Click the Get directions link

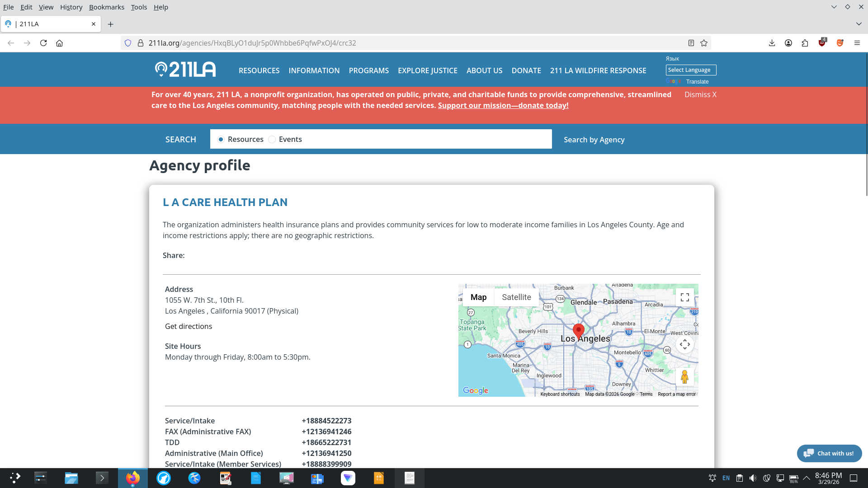click(x=188, y=326)
